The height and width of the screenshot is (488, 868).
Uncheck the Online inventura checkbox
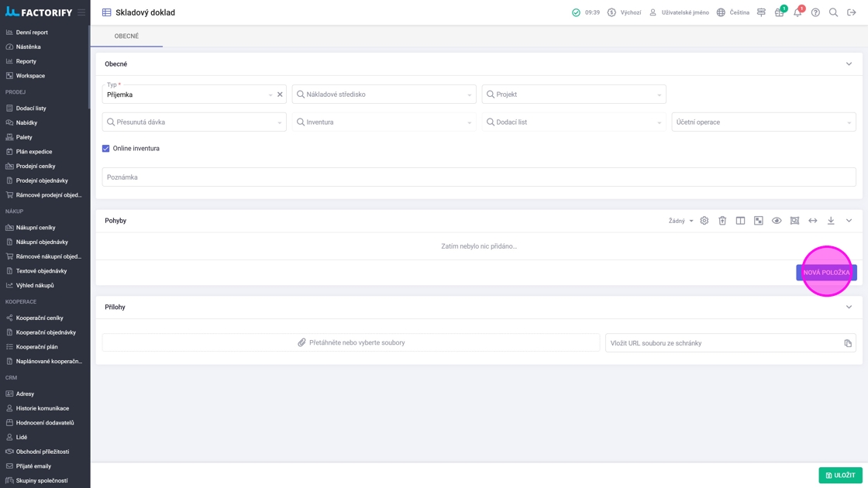click(x=106, y=149)
